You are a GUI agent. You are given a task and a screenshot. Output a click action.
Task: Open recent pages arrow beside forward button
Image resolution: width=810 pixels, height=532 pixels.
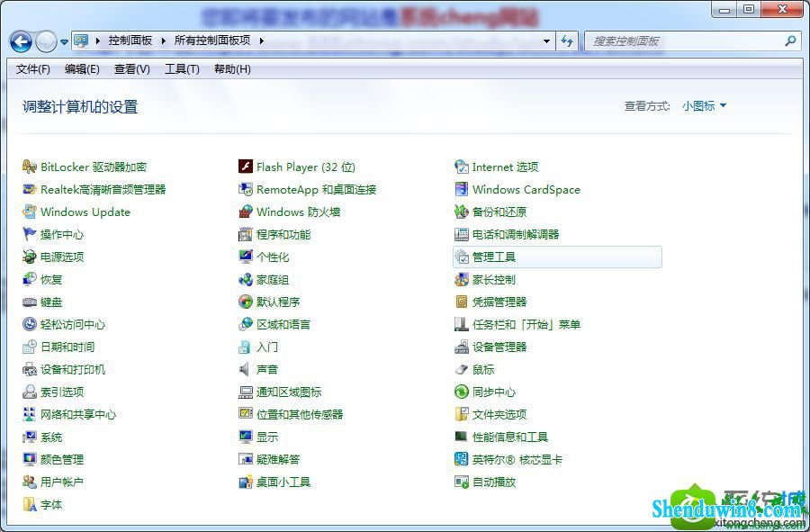point(64,41)
